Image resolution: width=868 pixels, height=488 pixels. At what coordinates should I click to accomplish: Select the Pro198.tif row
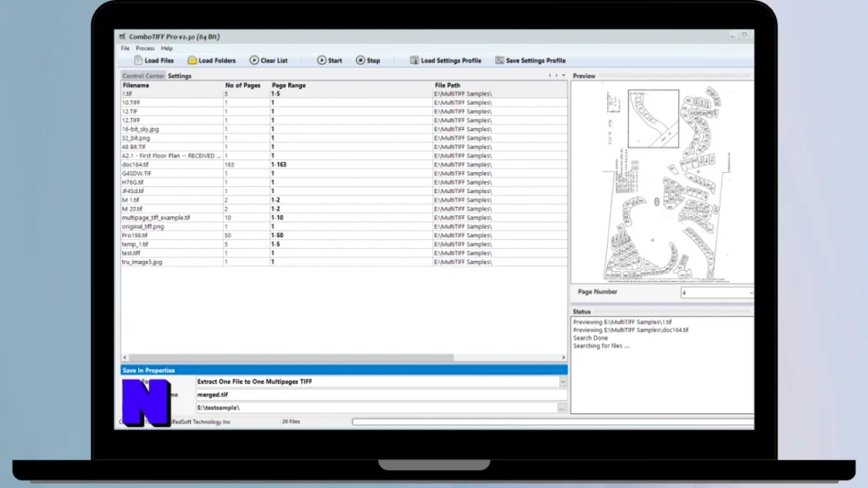(344, 236)
